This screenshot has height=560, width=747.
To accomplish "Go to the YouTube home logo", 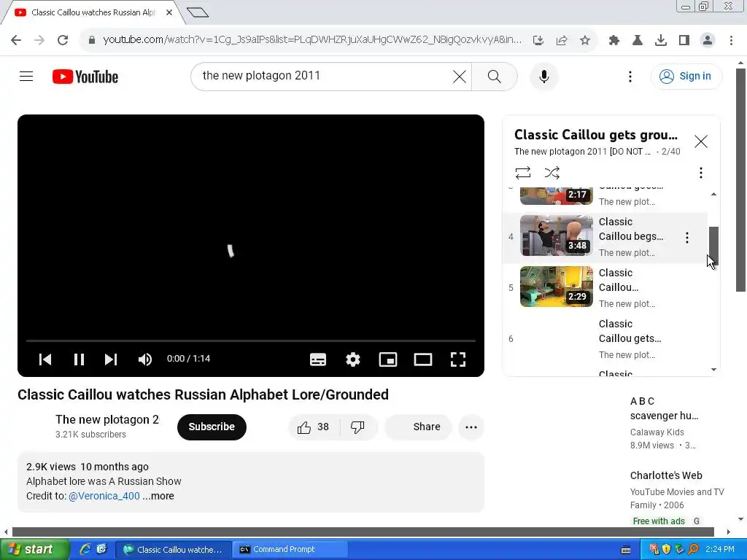I will [x=85, y=77].
